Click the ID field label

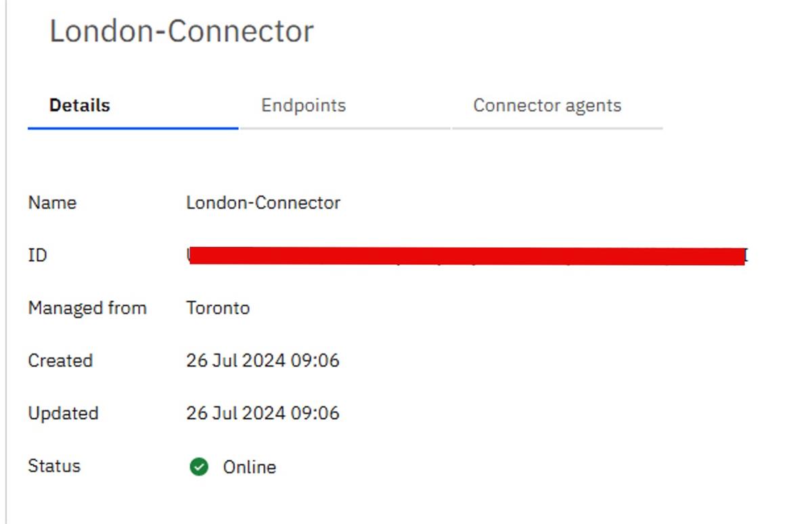point(37,256)
